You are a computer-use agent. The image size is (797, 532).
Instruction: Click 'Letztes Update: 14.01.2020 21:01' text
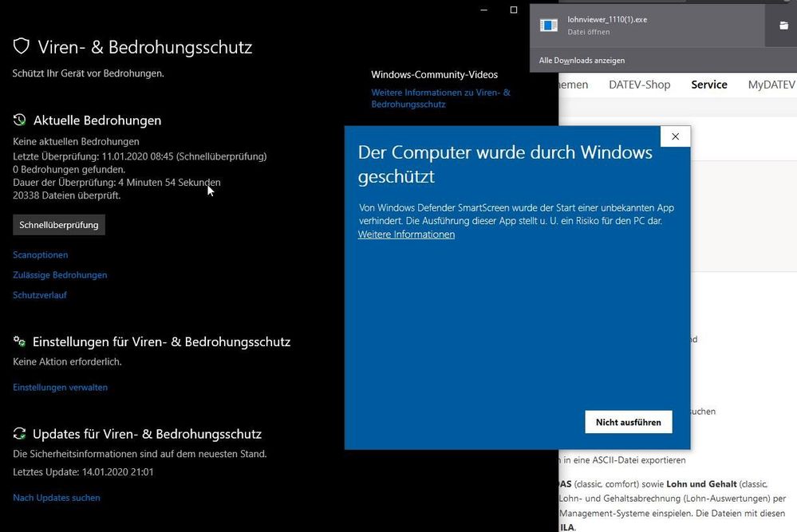[x=83, y=471]
